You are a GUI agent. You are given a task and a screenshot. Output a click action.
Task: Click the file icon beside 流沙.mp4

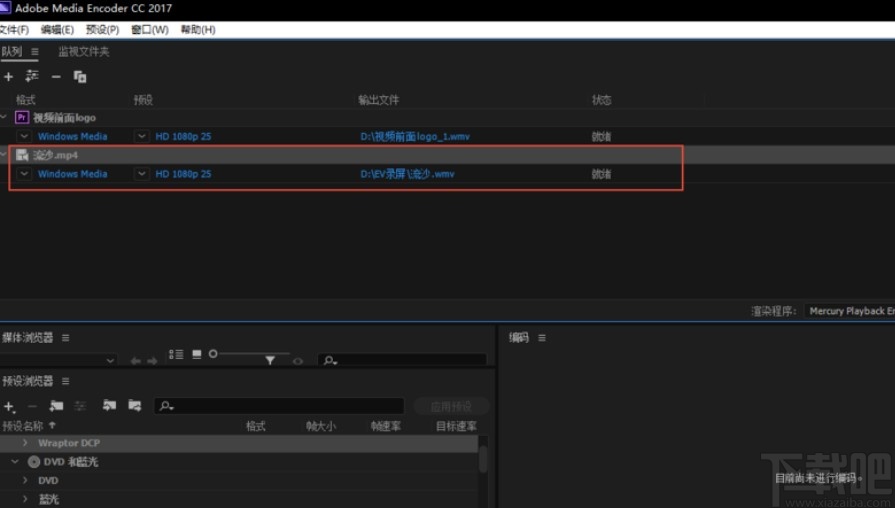(x=22, y=155)
